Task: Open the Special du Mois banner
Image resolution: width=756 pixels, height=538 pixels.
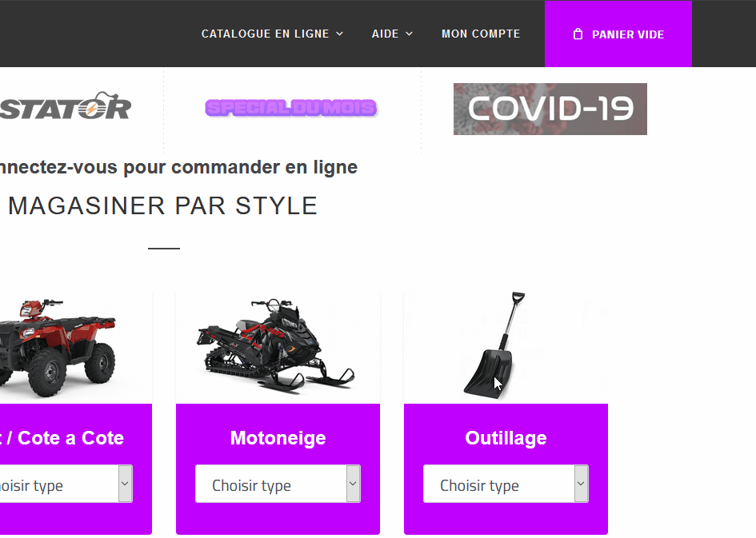Action: [291, 108]
